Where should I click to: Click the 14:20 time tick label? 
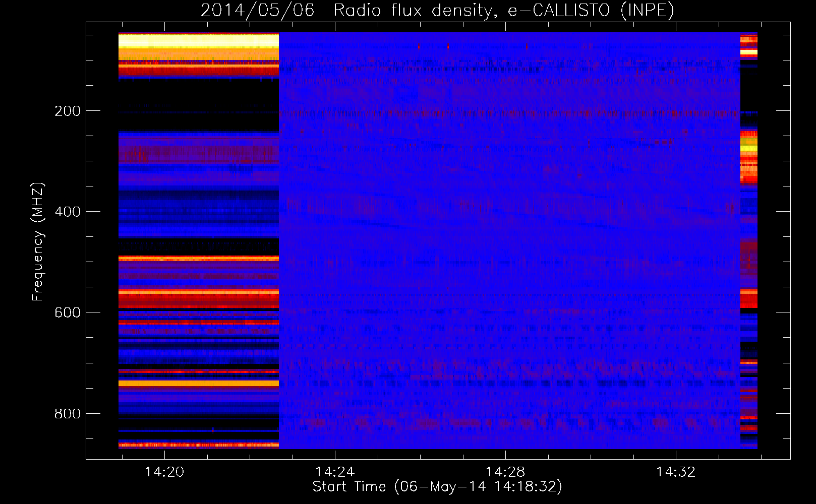pyautogui.click(x=164, y=472)
